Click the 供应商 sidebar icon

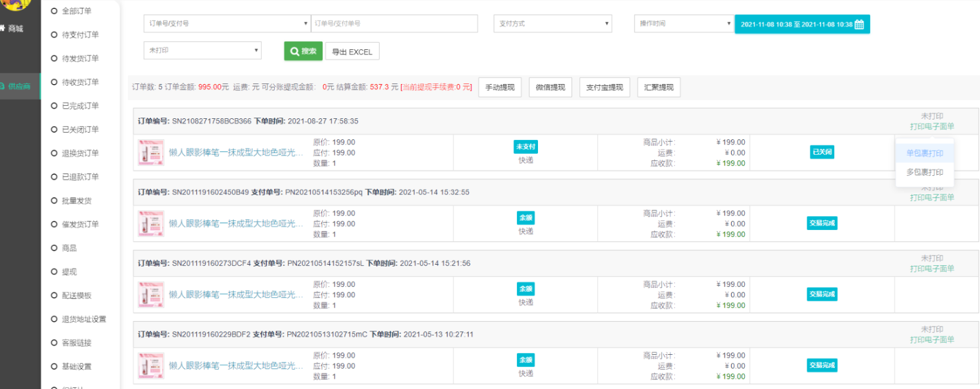pos(3,86)
